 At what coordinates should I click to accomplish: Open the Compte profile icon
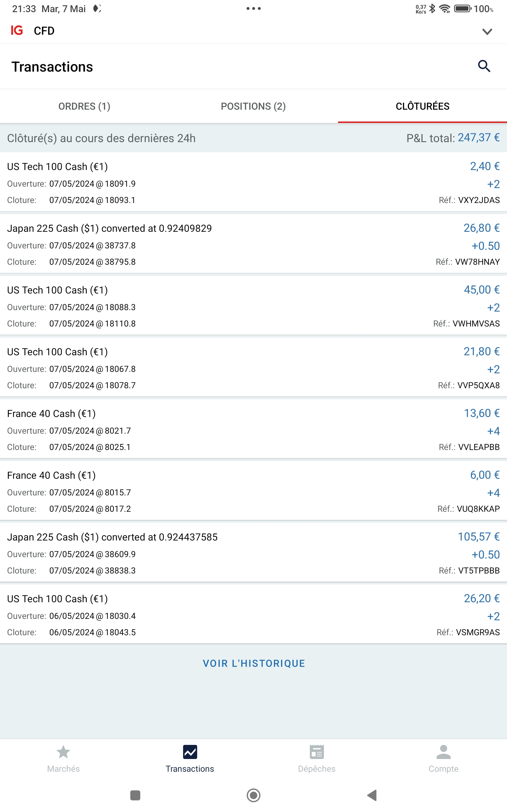click(x=443, y=752)
